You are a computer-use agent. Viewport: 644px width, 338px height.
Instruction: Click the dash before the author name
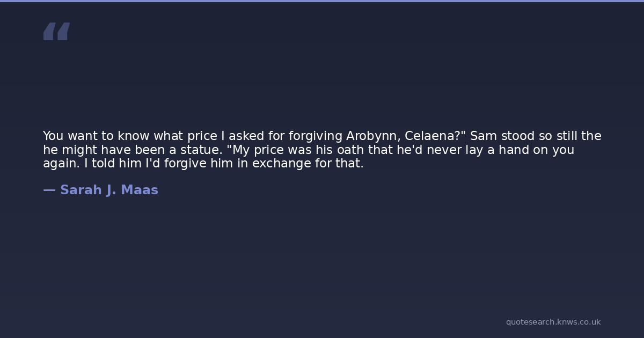coord(49,190)
